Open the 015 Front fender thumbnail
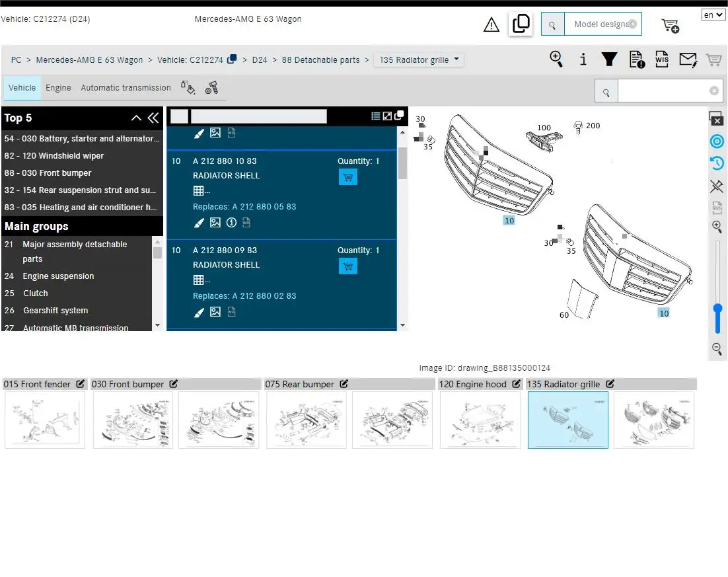 click(x=44, y=420)
